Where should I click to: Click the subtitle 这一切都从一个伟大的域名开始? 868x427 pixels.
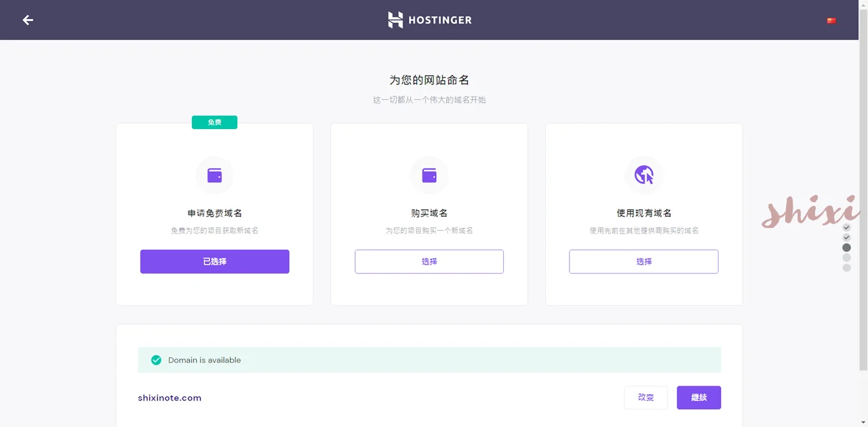tap(429, 100)
